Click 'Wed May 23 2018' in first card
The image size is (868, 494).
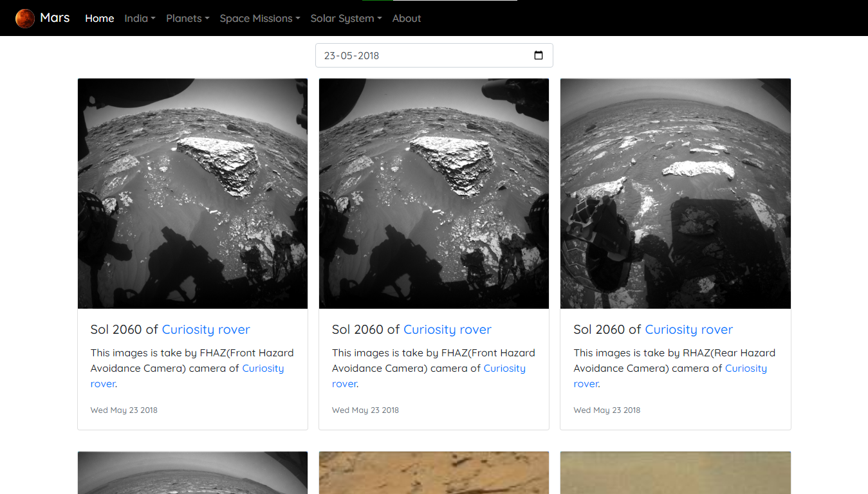(124, 410)
